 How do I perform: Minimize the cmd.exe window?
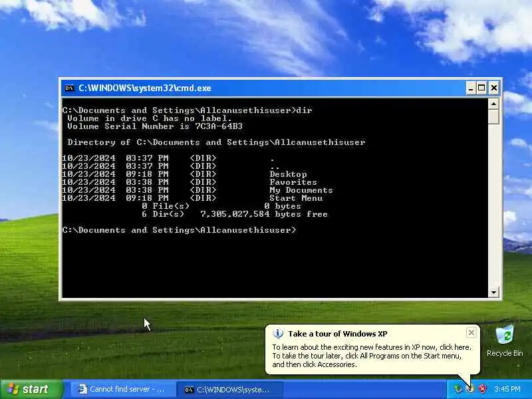pos(470,88)
